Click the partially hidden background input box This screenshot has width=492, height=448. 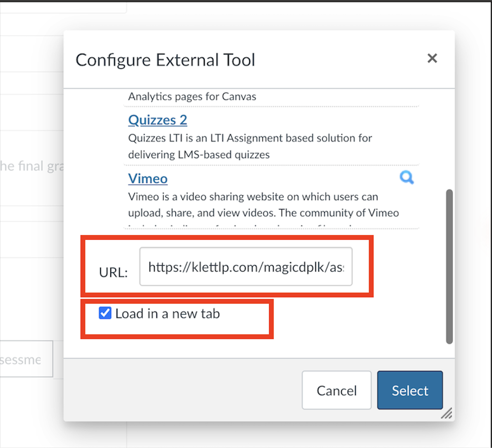[26, 359]
